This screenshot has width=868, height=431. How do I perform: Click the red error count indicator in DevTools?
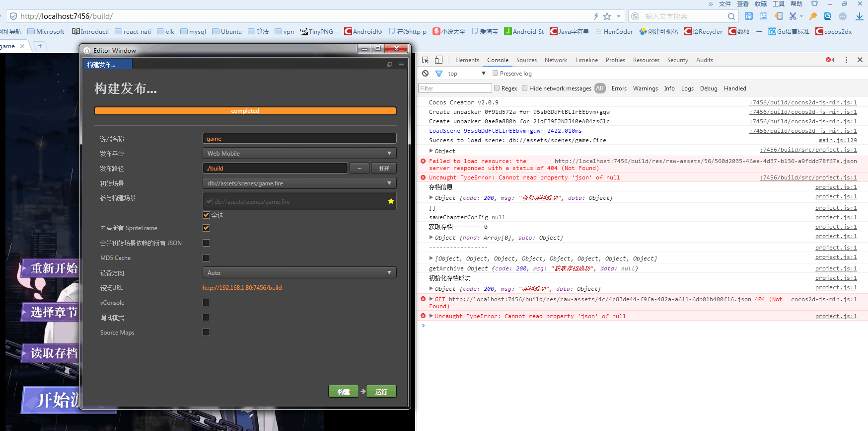pyautogui.click(x=830, y=60)
